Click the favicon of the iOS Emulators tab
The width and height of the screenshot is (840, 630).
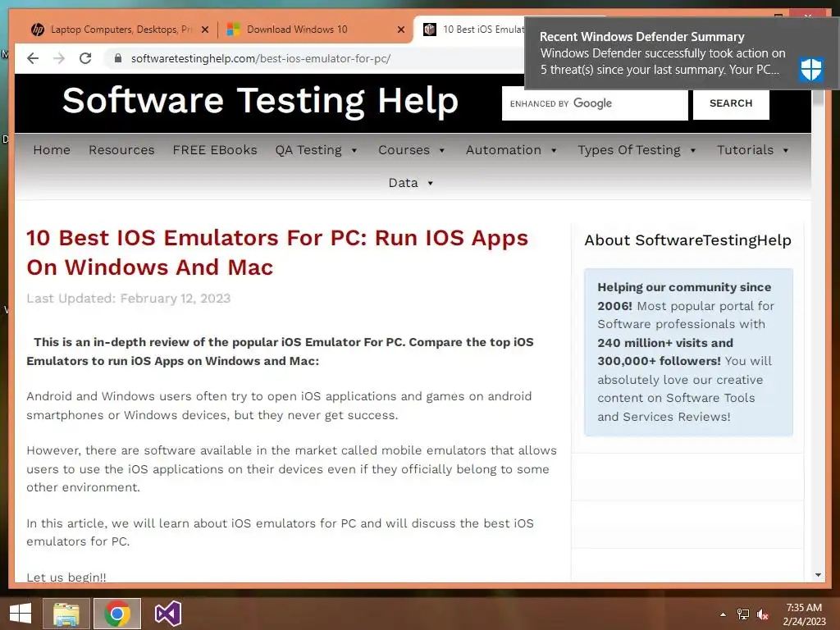coord(430,30)
